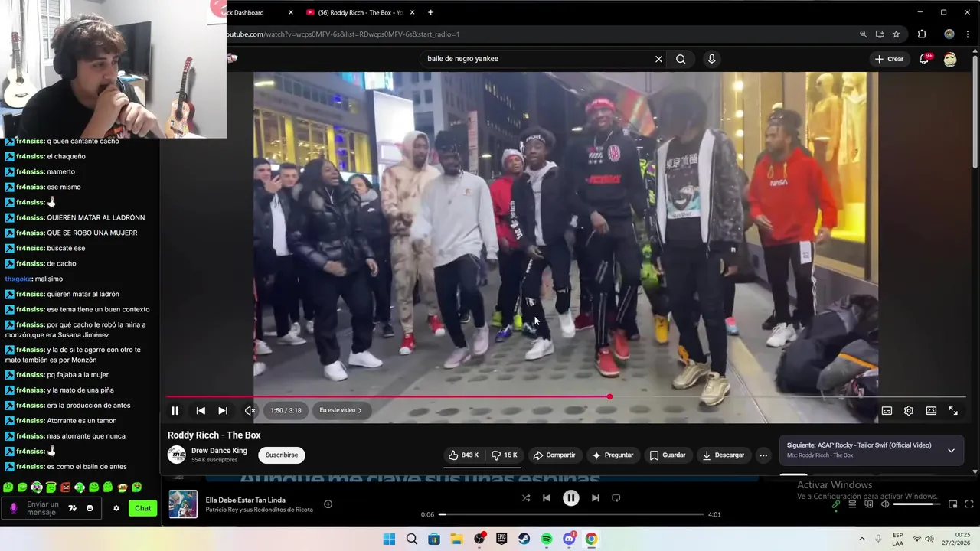Screen dimensions: 980x551
Task: Toggle shuffle in Spotify player
Action: pyautogui.click(x=526, y=498)
